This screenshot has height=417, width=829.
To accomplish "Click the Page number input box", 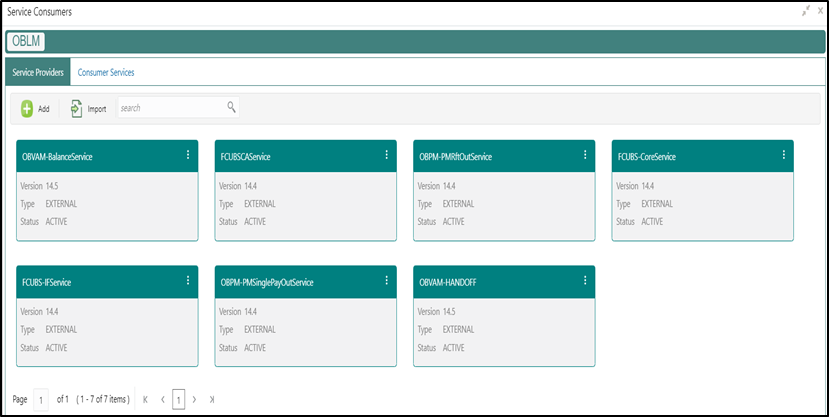I will tap(41, 400).
